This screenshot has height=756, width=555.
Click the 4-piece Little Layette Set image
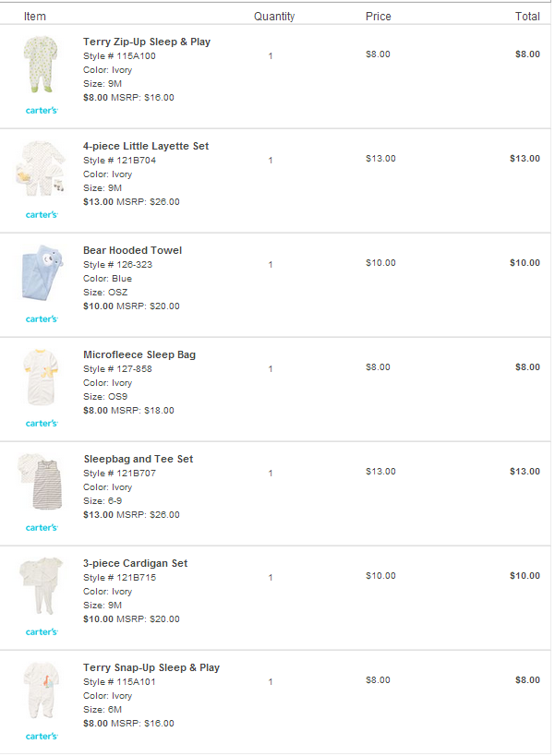pyautogui.click(x=41, y=168)
